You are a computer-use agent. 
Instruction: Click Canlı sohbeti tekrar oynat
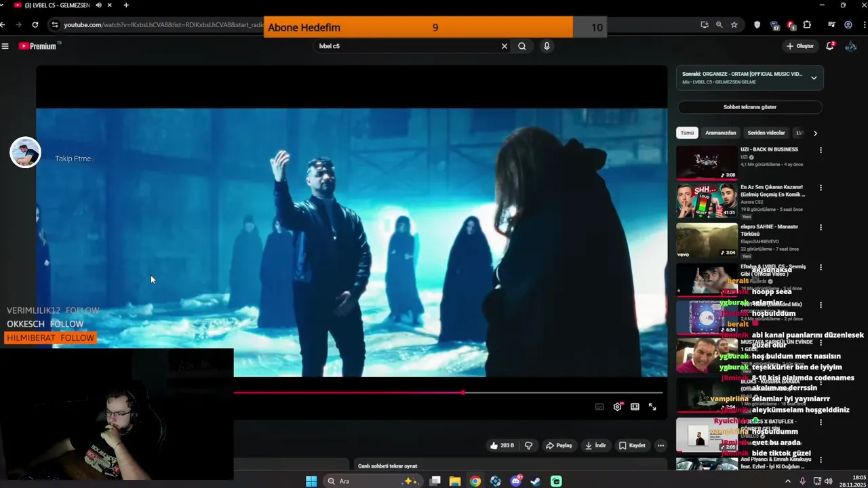tap(387, 466)
